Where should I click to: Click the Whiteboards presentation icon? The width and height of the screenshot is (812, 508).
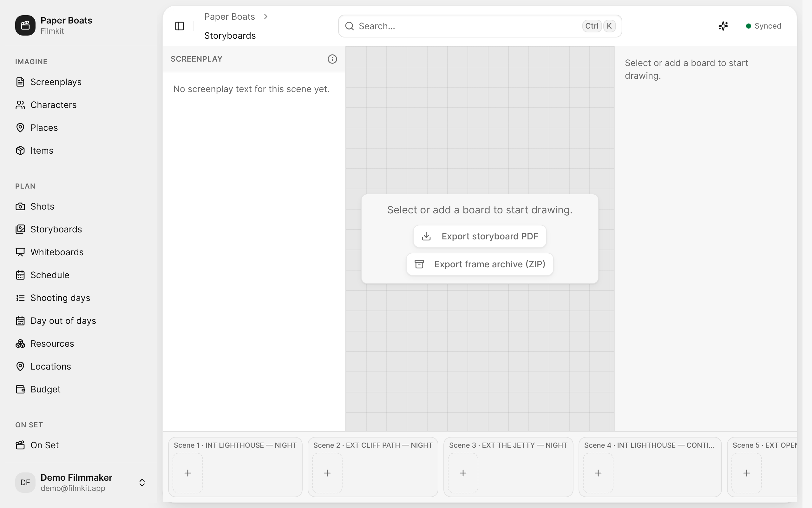coord(20,252)
